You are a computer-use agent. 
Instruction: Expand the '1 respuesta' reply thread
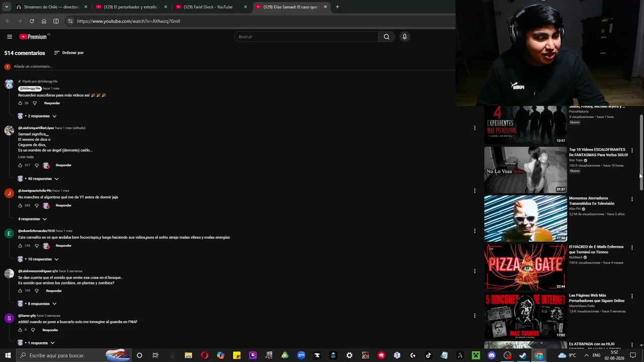(x=36, y=343)
